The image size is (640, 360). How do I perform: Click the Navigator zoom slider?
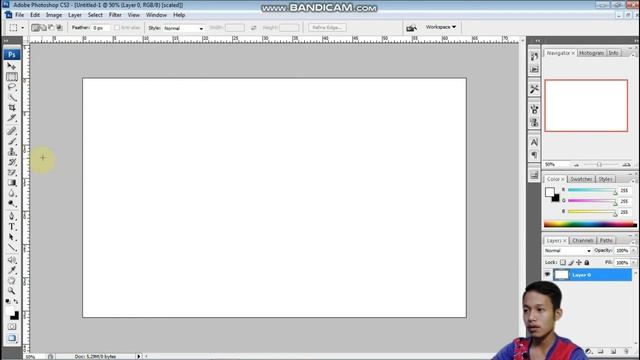point(599,164)
